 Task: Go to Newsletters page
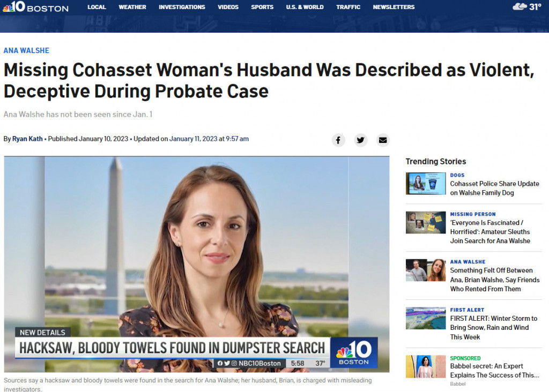coord(394,7)
